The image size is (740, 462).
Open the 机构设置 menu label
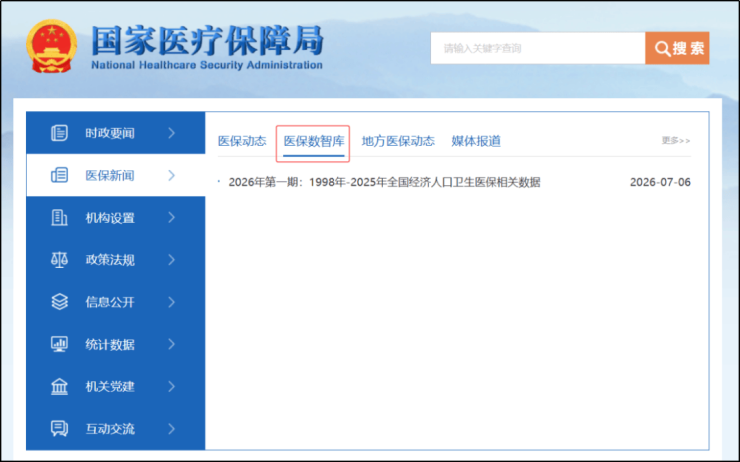click(x=110, y=218)
